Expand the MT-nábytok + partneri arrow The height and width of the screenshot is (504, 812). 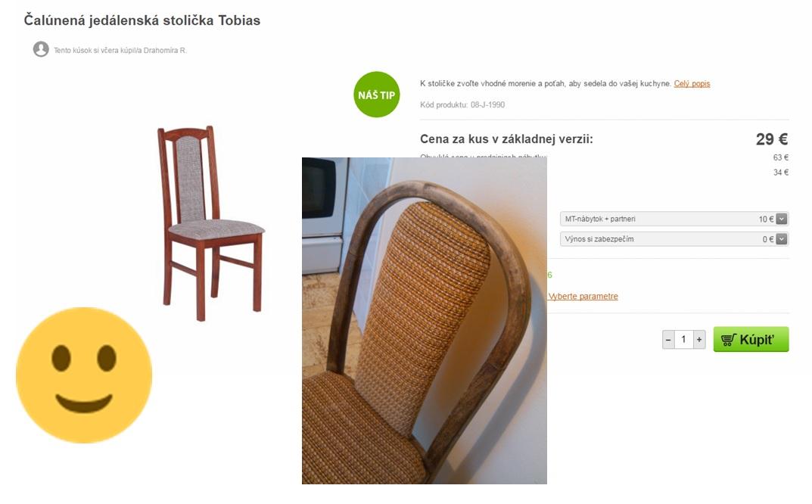(x=782, y=219)
